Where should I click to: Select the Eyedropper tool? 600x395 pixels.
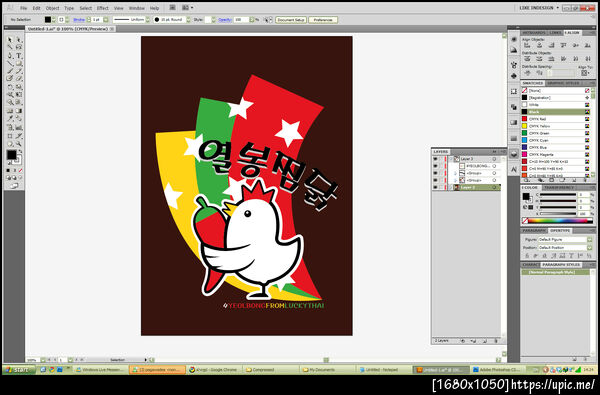coord(10,119)
